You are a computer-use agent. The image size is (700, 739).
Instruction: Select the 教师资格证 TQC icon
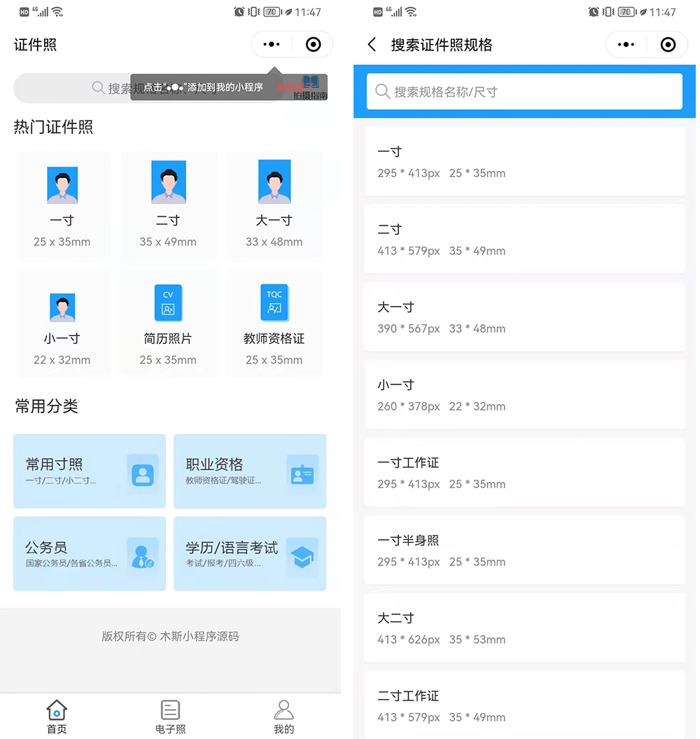[274, 303]
